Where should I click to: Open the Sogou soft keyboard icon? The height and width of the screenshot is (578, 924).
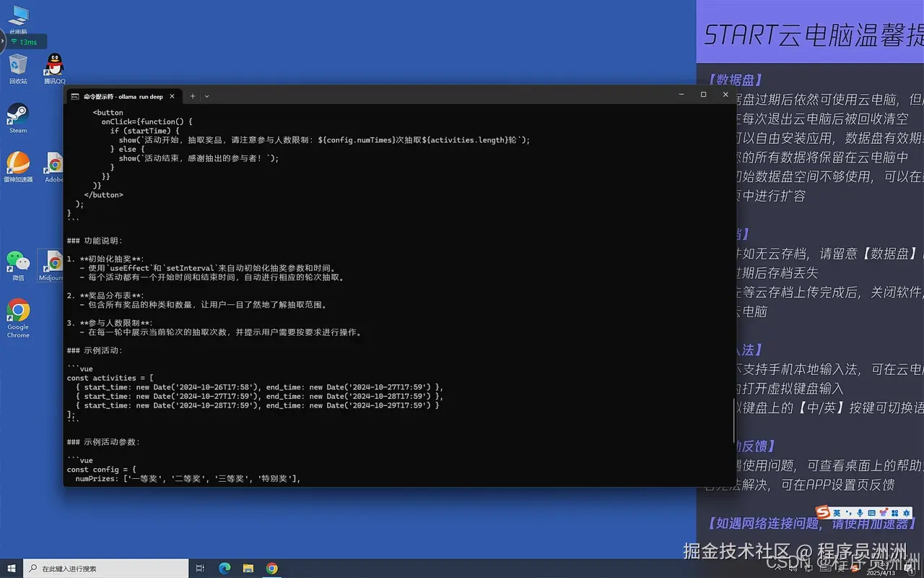point(871,513)
